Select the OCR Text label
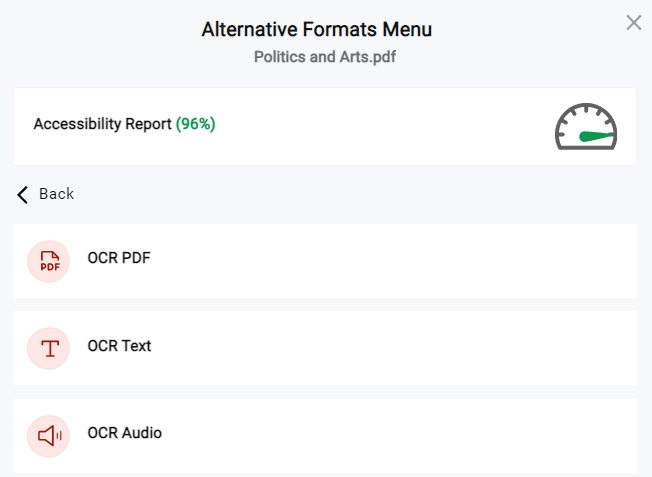The width and height of the screenshot is (652, 477). [x=119, y=346]
